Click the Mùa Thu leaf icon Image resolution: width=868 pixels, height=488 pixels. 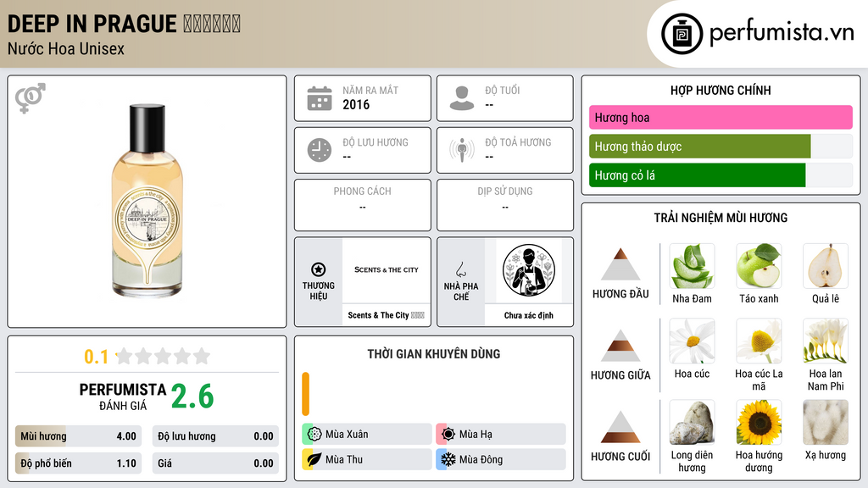(x=314, y=459)
